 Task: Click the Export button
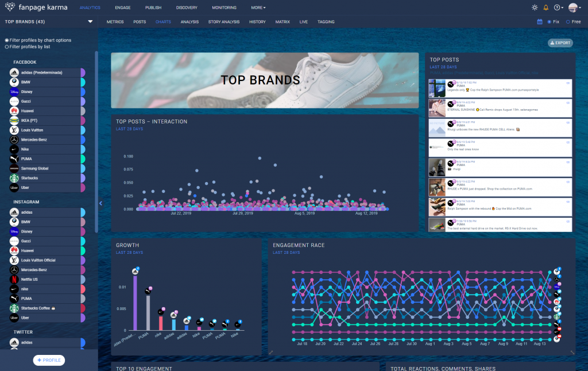point(560,43)
